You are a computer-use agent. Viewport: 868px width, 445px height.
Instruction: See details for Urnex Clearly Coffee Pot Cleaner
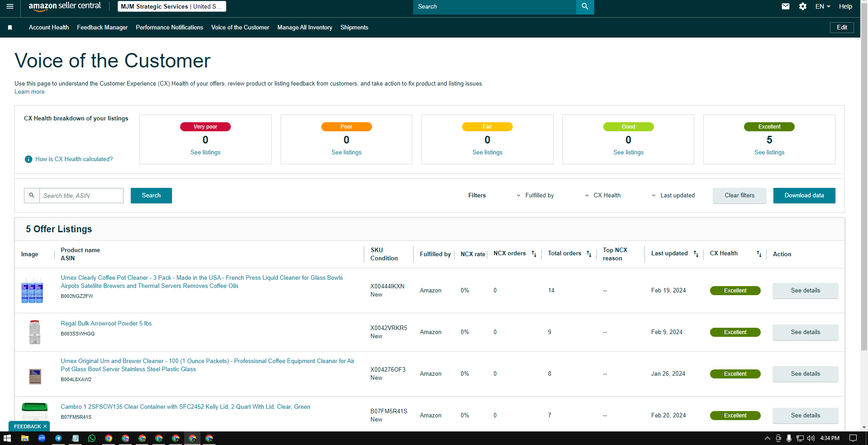[x=805, y=291]
